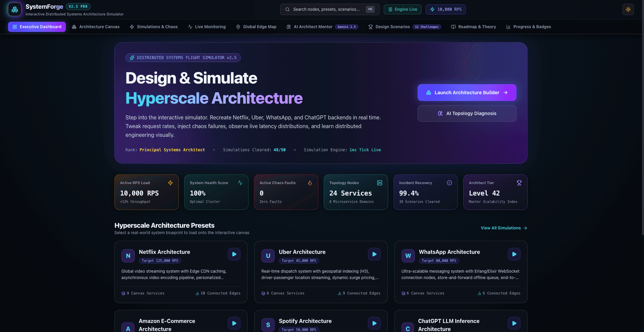Open the Simulations & Chaos tab
The width and height of the screenshot is (644, 332).
point(154,27)
